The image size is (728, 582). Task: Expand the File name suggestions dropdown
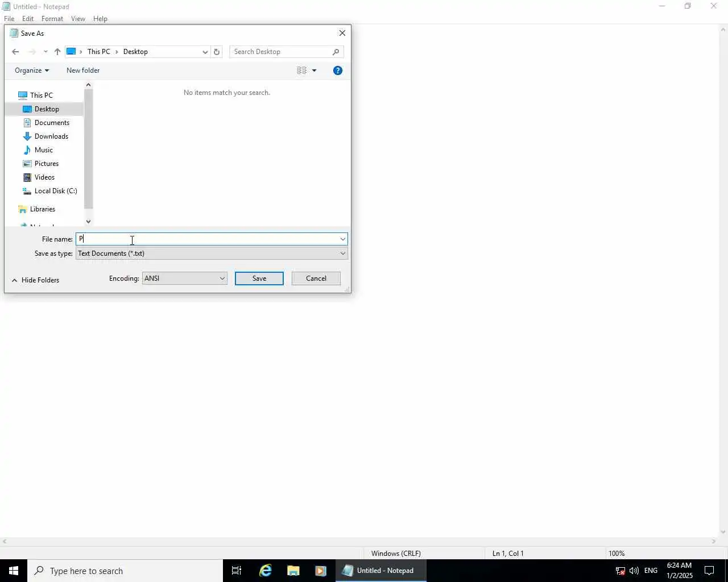pos(342,239)
